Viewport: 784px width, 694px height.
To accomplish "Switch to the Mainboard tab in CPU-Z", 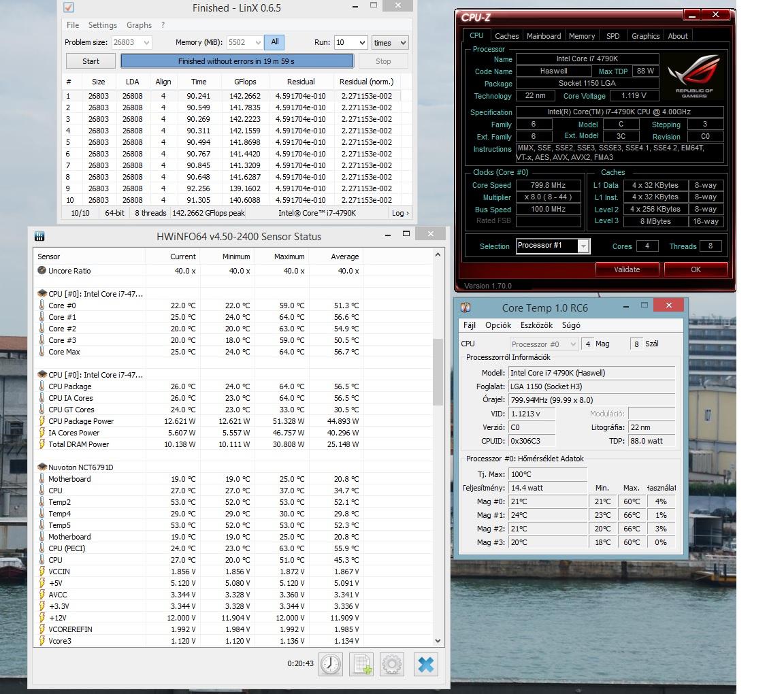I will (544, 36).
